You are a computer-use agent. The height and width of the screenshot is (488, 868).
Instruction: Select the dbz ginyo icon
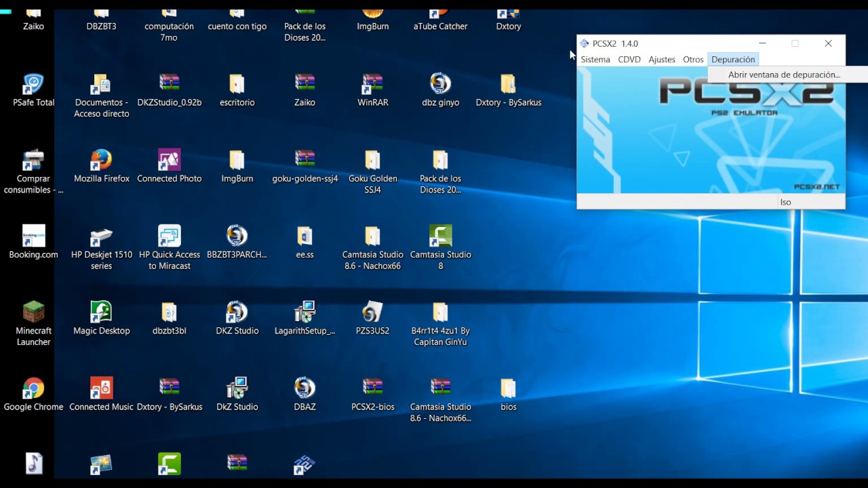tap(441, 91)
